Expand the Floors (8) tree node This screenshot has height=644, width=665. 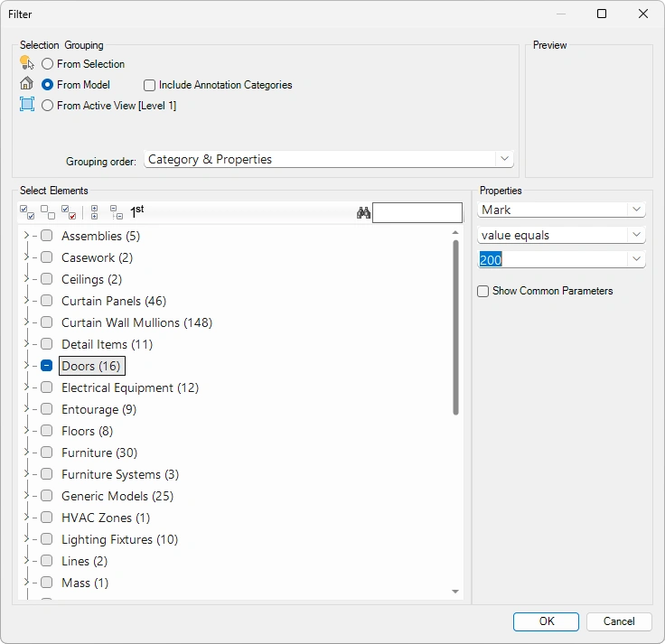pyautogui.click(x=26, y=430)
